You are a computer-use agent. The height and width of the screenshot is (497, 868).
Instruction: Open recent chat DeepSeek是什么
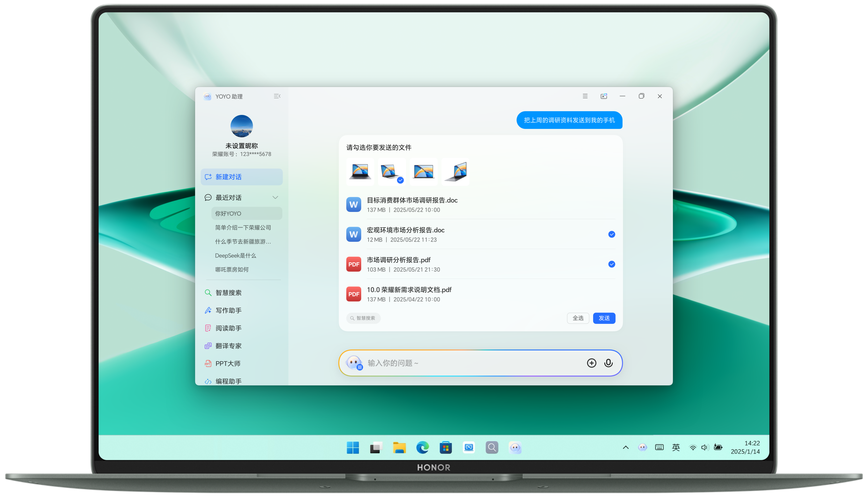(235, 256)
